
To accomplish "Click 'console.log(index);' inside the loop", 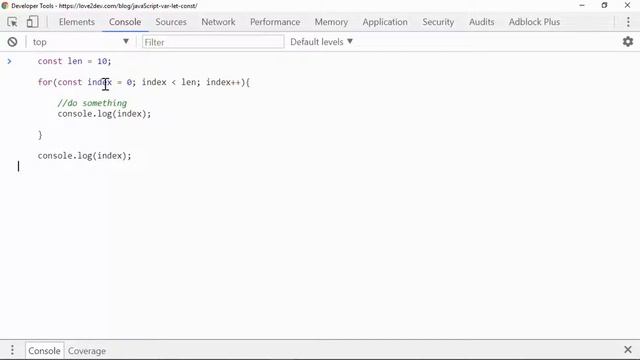I will click(x=104, y=114).
